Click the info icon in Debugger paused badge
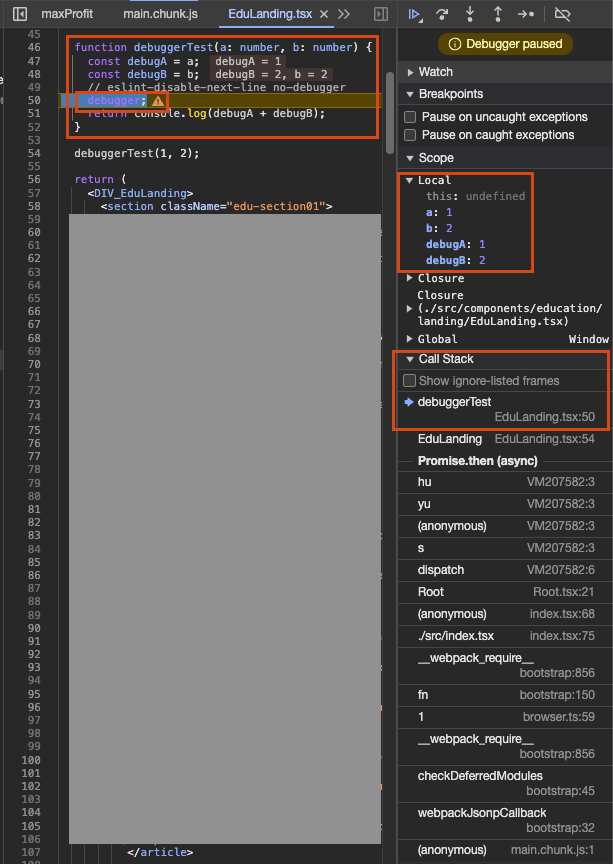 (455, 44)
